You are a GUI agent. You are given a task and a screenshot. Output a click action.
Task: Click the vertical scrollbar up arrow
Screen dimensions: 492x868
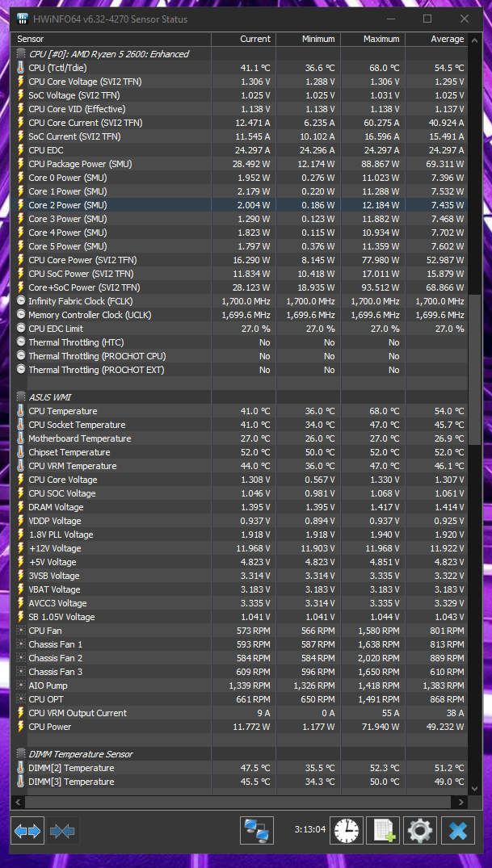[475, 40]
